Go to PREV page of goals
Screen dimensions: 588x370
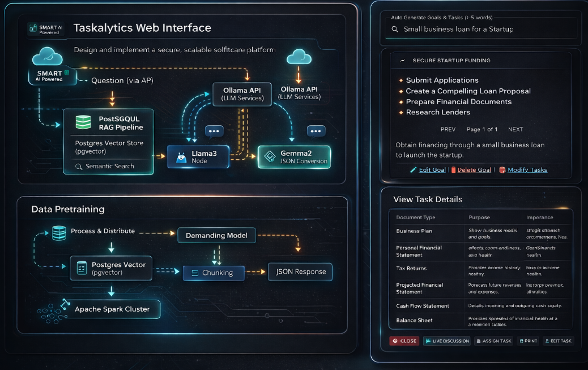click(448, 129)
